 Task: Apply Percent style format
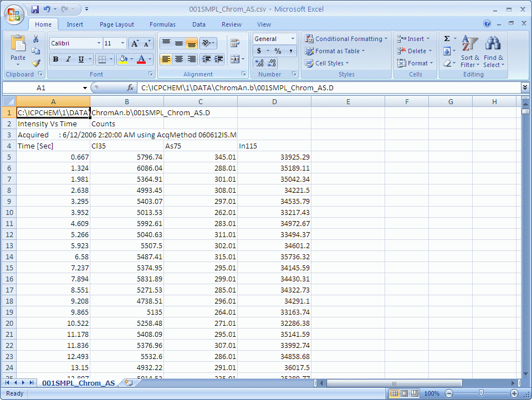point(278,51)
